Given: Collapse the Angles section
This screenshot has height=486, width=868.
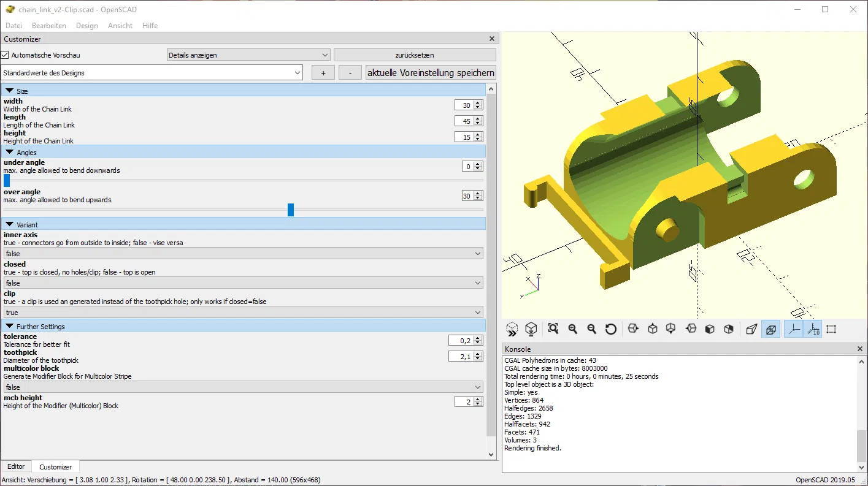Looking at the screenshot, I should [10, 152].
